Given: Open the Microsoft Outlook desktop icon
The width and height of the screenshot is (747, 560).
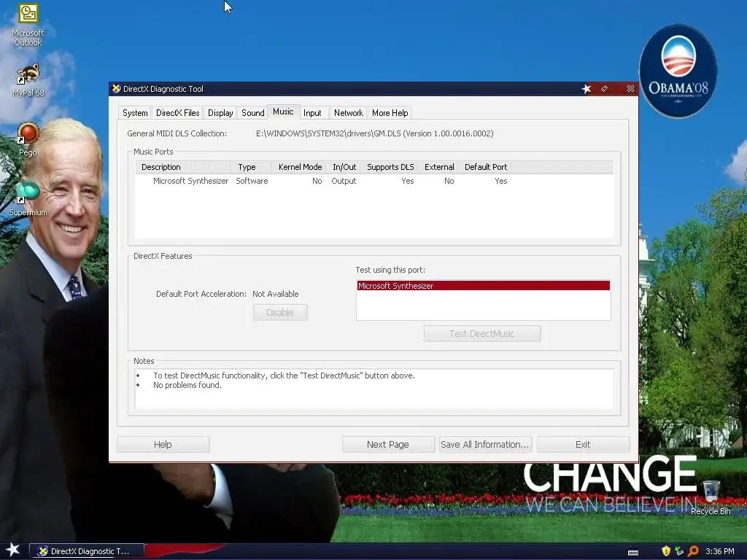Looking at the screenshot, I should coord(28,25).
